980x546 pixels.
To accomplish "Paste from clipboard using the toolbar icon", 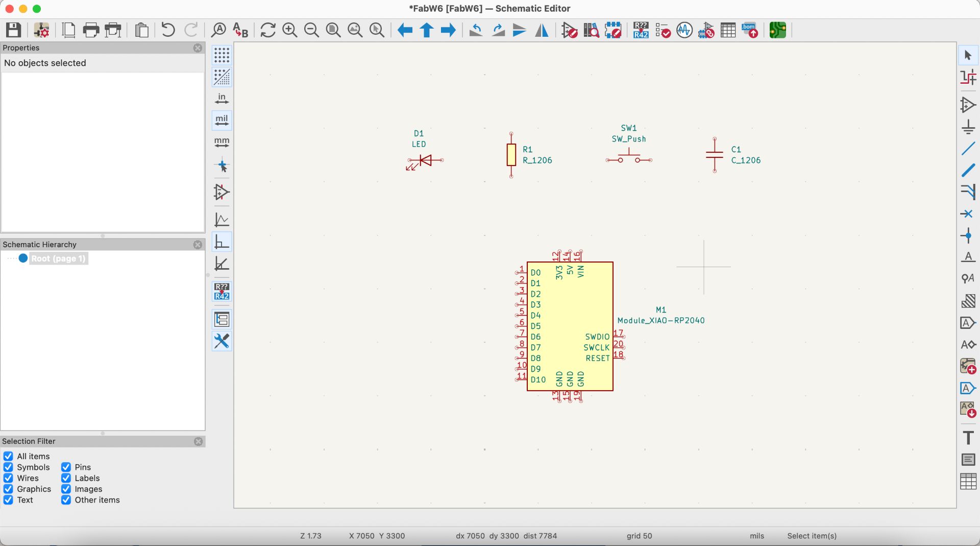I will (141, 30).
